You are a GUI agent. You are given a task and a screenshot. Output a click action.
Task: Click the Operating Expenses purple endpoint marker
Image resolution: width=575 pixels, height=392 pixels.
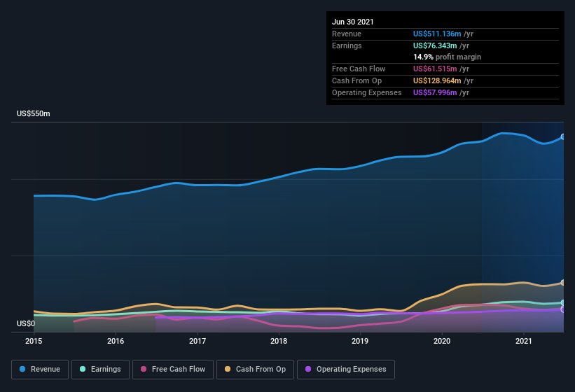click(x=563, y=309)
